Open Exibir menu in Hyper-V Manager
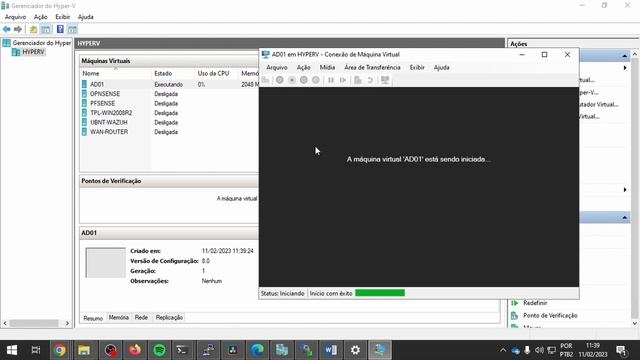The width and height of the screenshot is (640, 360). click(x=63, y=17)
